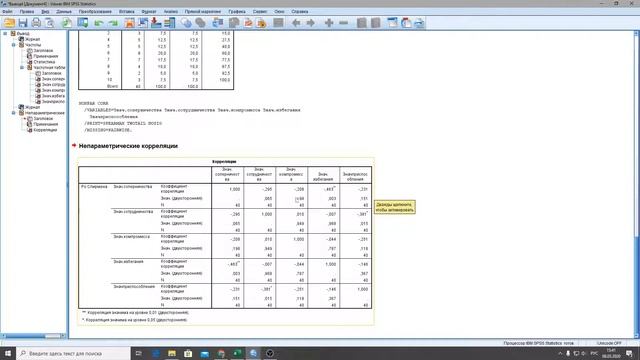Redo action with green right arrow
The image size is (640, 360).
(x=113, y=23)
